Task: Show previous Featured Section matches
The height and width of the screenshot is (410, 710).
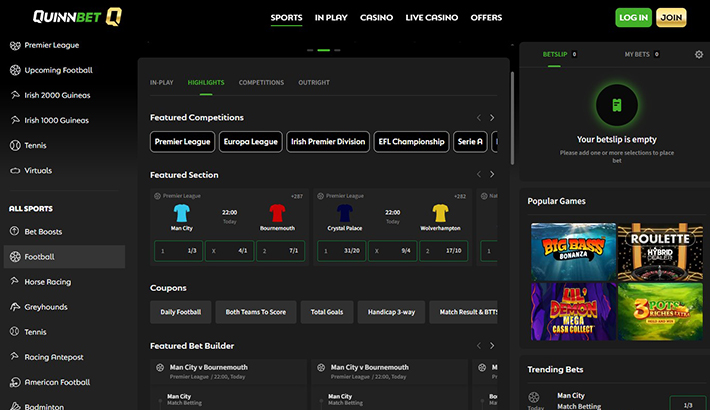Action: [479, 174]
